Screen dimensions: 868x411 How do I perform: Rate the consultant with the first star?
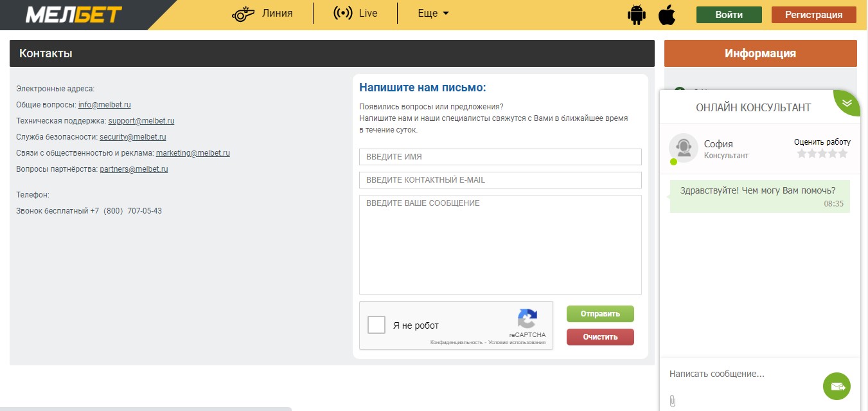tap(802, 154)
